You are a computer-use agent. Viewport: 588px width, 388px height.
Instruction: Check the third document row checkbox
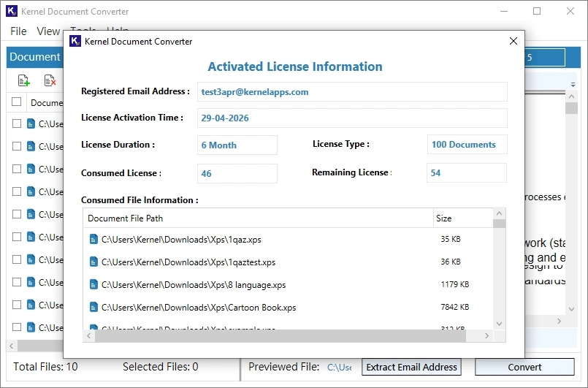point(17,169)
